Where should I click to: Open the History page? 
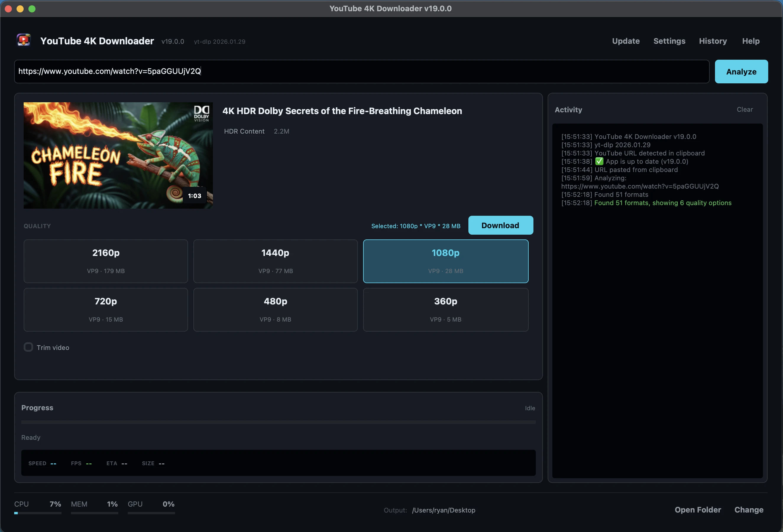pos(713,41)
